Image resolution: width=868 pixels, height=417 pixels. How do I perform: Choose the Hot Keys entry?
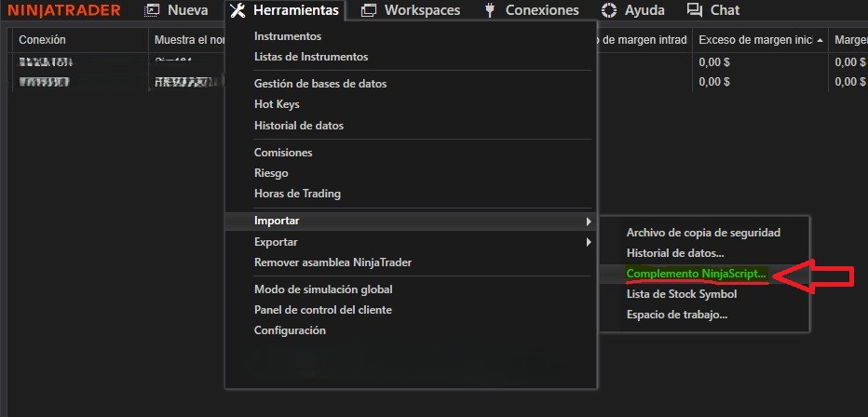pos(277,104)
